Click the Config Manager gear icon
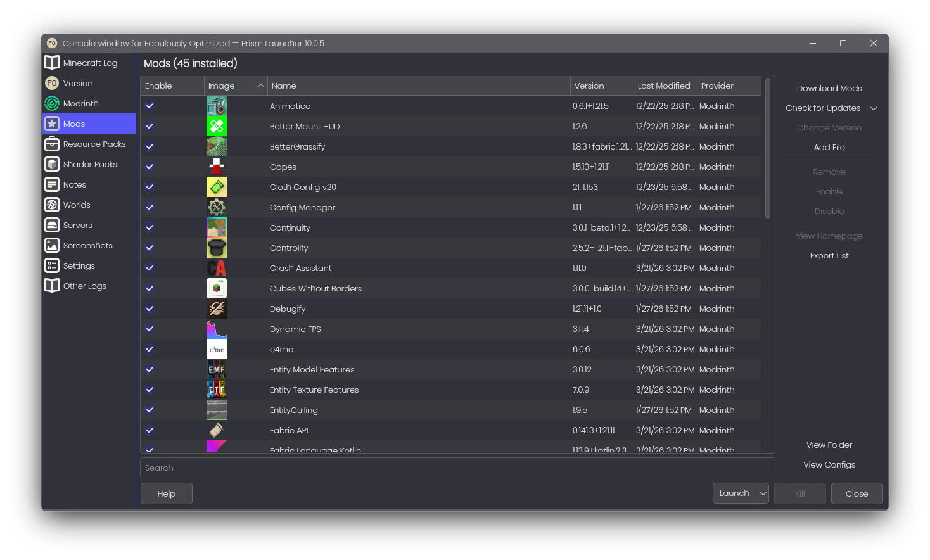Viewport: 930px width, 560px height. (217, 207)
